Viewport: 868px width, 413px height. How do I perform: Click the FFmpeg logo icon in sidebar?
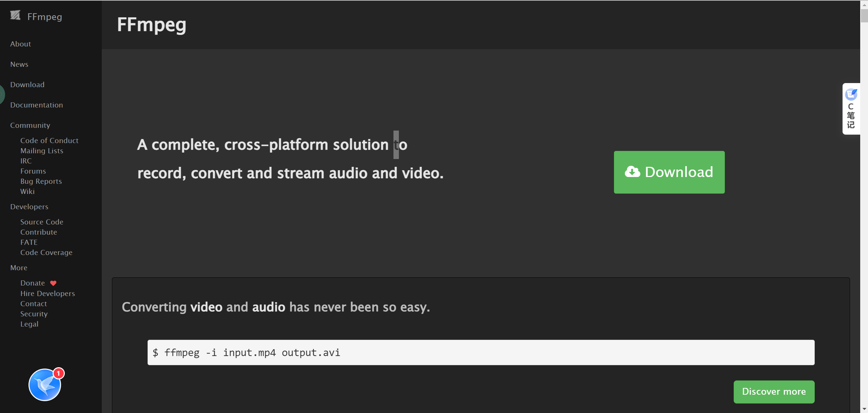pos(15,16)
